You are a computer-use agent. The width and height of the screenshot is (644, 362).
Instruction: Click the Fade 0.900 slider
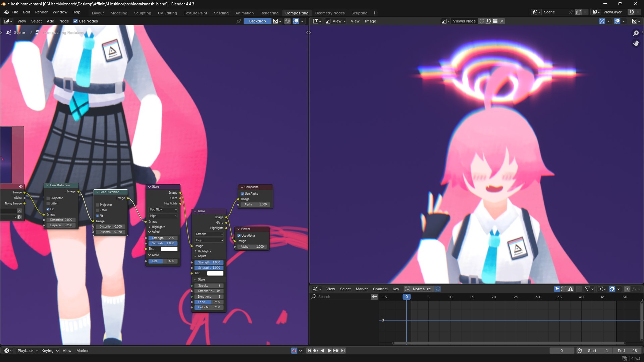point(209,302)
